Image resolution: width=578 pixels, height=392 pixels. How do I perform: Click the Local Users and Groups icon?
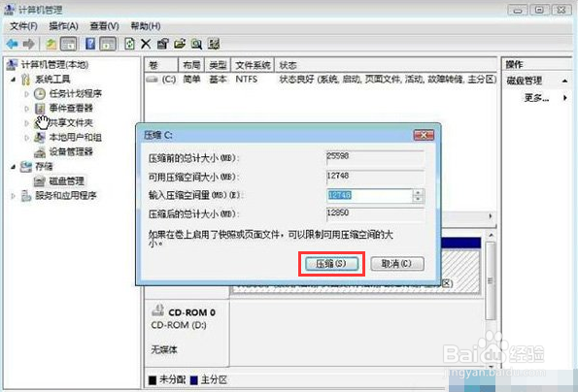point(40,138)
